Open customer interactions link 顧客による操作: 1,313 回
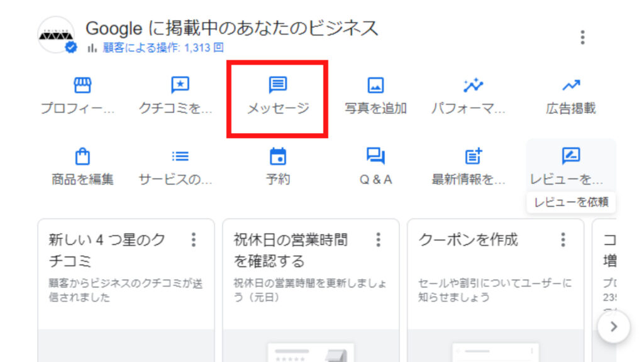 pos(163,48)
